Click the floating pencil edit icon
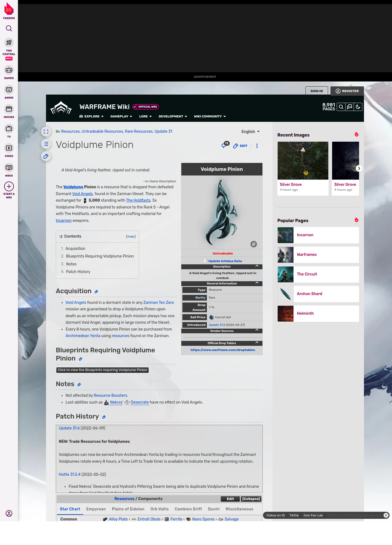The height and width of the screenshot is (545, 392). (46, 156)
